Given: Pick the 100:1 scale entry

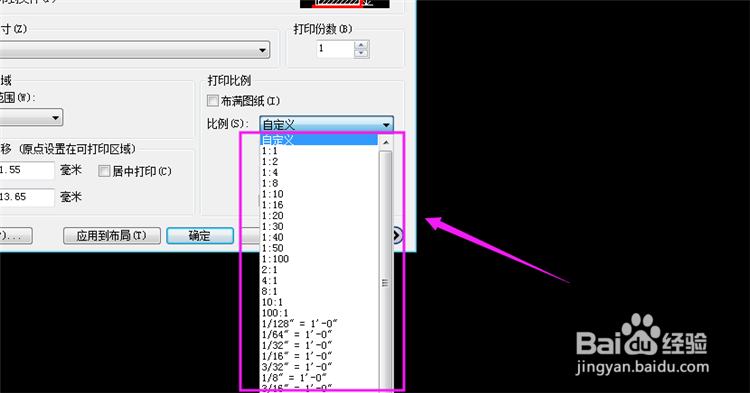Looking at the screenshot, I should point(319,313).
